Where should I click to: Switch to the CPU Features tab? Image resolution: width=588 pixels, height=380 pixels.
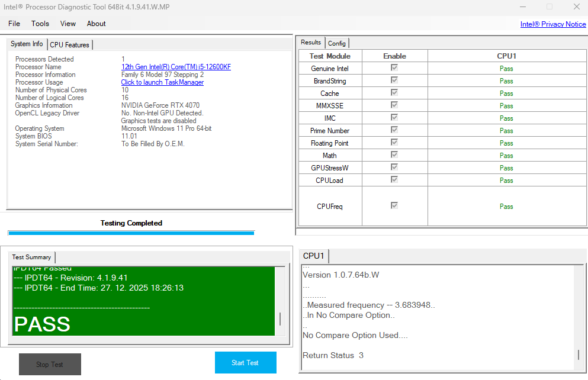pyautogui.click(x=69, y=44)
